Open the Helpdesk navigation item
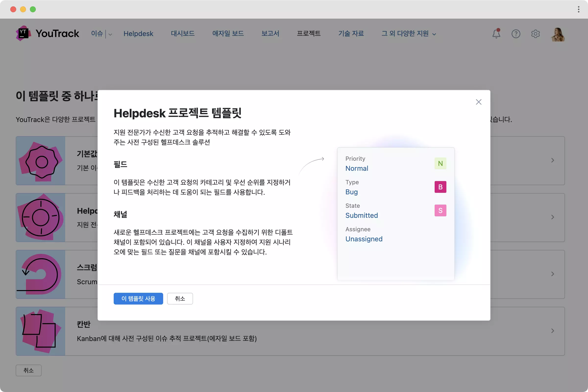The image size is (588, 392). tap(138, 34)
